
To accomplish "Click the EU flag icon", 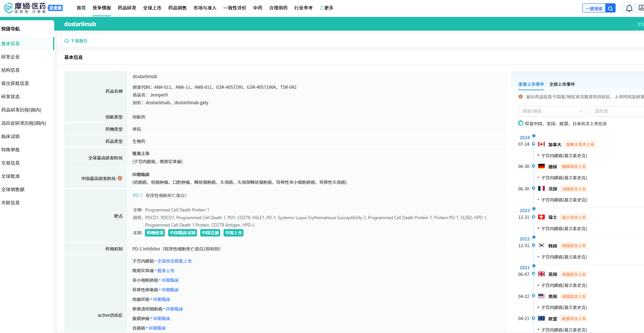I will [541, 318].
